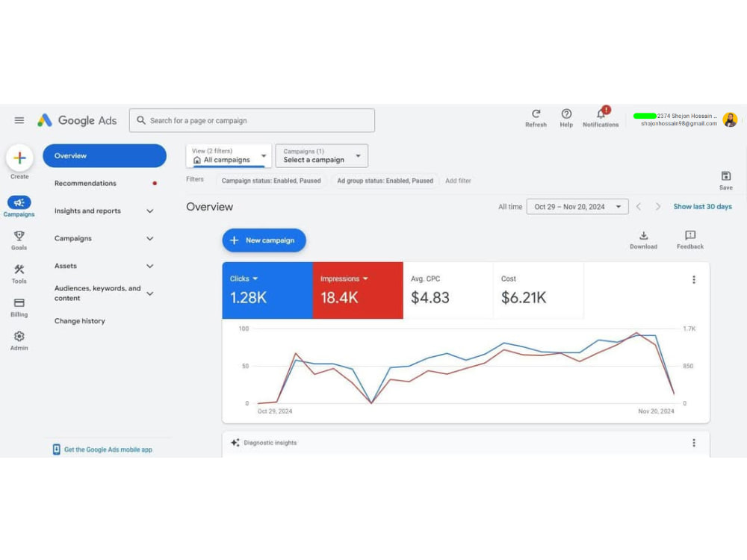Open the Oct 29 – Nov 20 date dropdown
This screenshot has width=747, height=560.
pyautogui.click(x=577, y=207)
